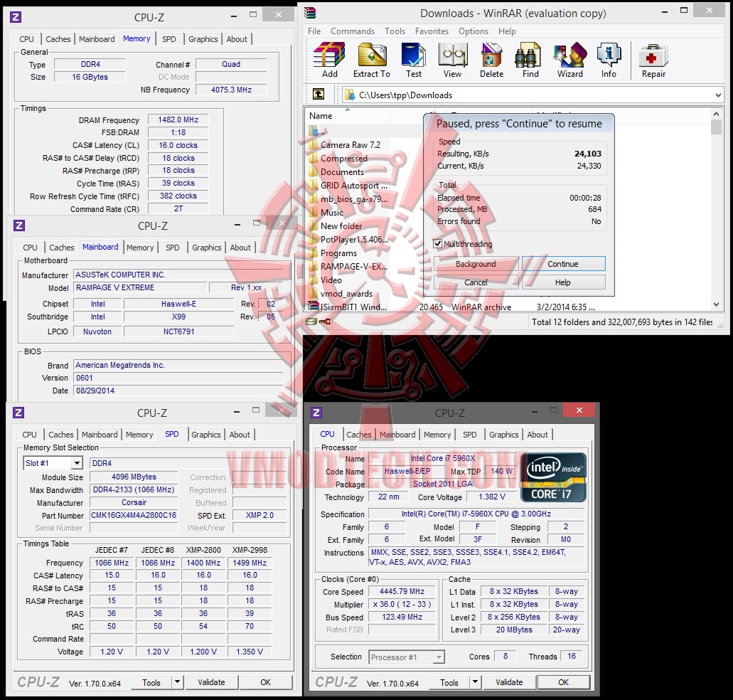Expand Tools dropdown arrow in SPD window
This screenshot has width=733, height=700.
tap(177, 682)
